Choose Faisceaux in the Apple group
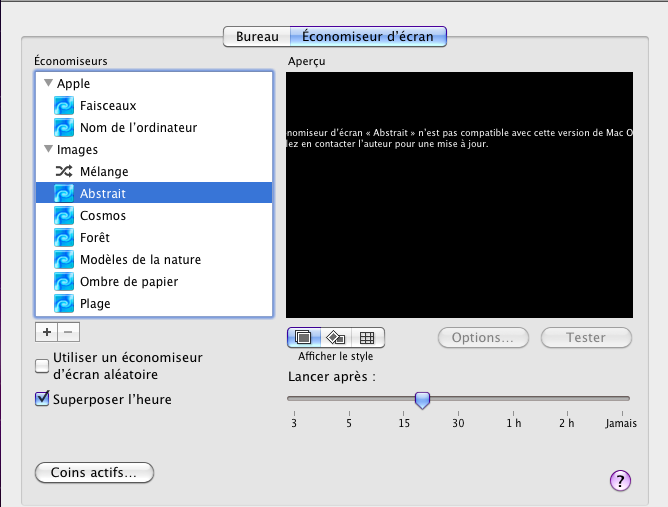Image resolution: width=668 pixels, height=507 pixels. (x=108, y=106)
